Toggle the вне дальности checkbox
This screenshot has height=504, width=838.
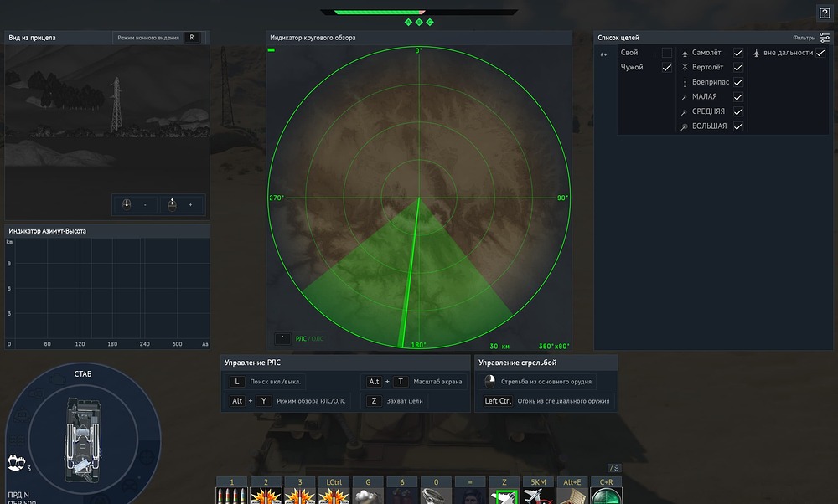click(x=820, y=53)
